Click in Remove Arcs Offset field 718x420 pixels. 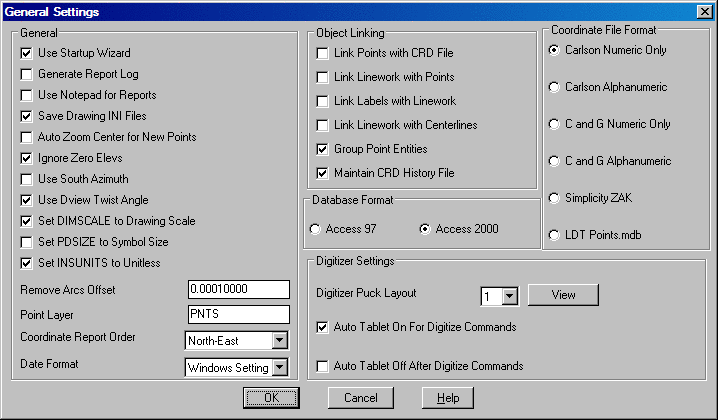[238, 290]
